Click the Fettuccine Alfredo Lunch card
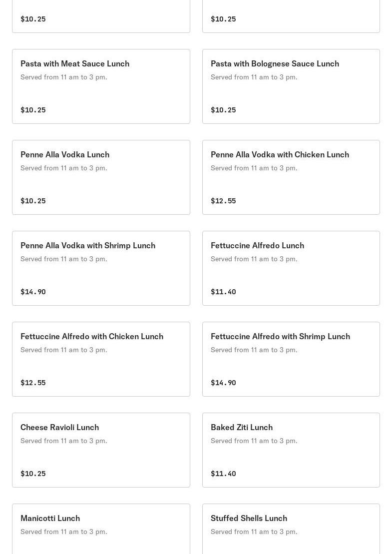 [x=257, y=246]
